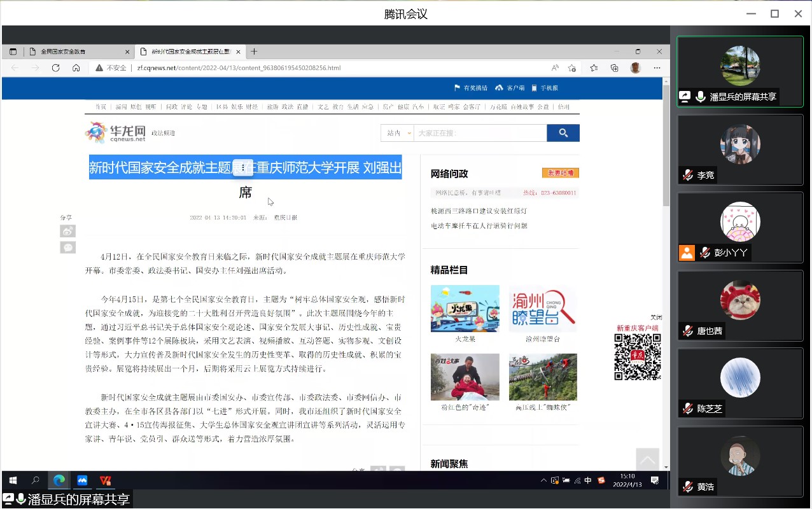Toggle 李竞's muted microphone icon
Viewport: 812px width, 509px height.
[x=687, y=176]
